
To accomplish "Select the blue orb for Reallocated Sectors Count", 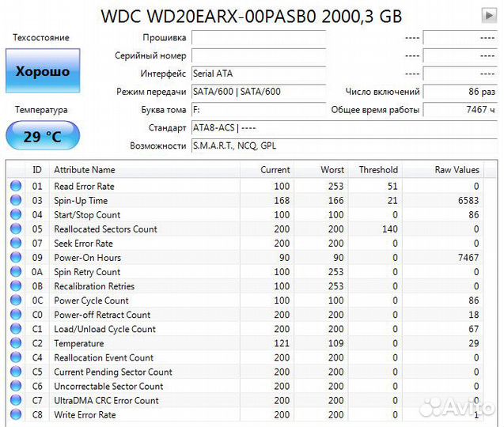I will (x=16, y=229).
